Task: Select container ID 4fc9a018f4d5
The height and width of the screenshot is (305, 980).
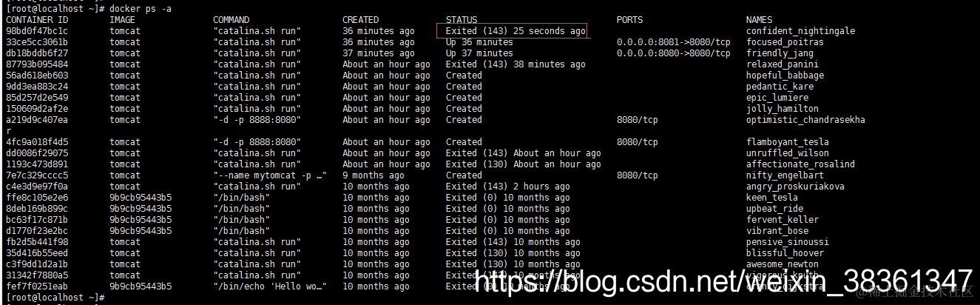Action: click(x=37, y=142)
